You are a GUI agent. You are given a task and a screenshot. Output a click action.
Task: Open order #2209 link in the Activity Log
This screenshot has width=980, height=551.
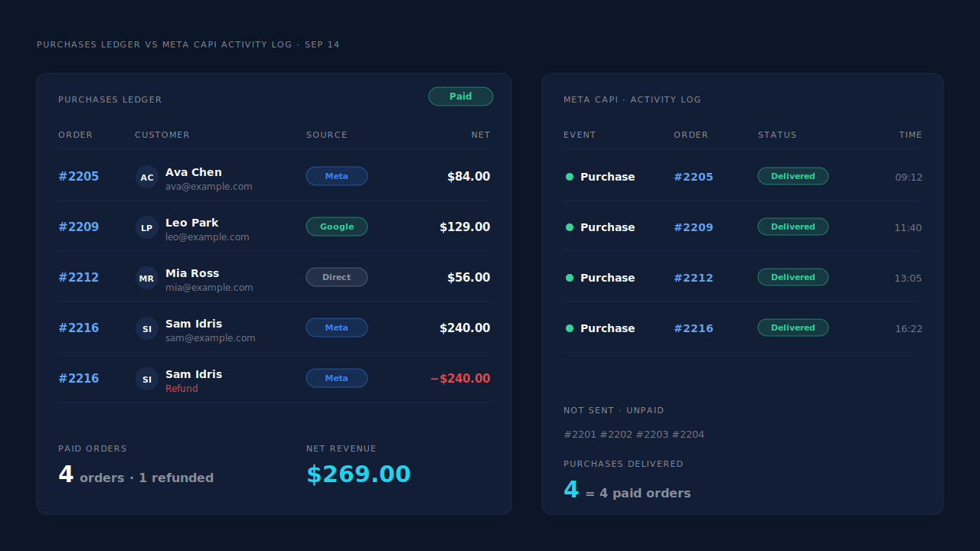tap(694, 227)
